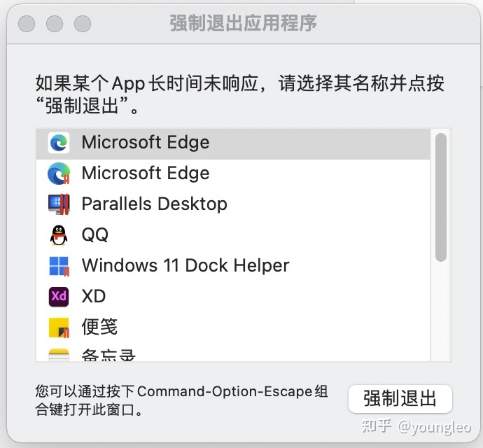The image size is (483, 448).
Task: Click the window minimize button
Action: click(55, 24)
